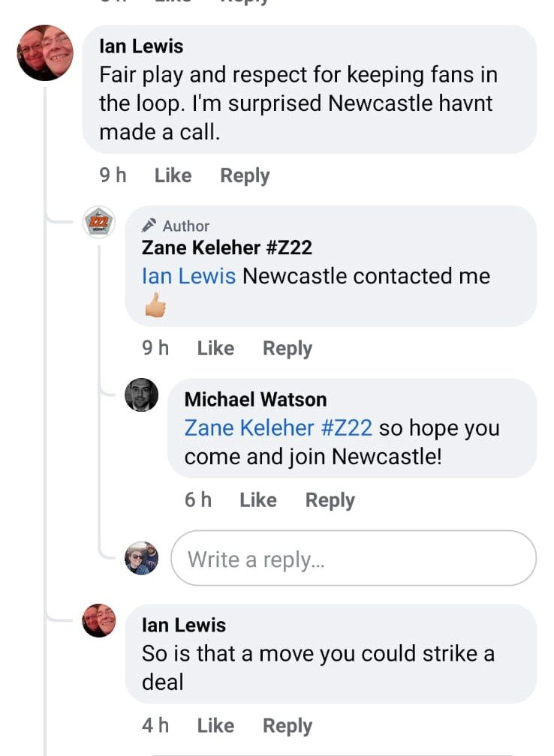The width and height of the screenshot is (554, 756).
Task: Click the 6 h timestamp on Michael's comment
Action: click(x=198, y=500)
